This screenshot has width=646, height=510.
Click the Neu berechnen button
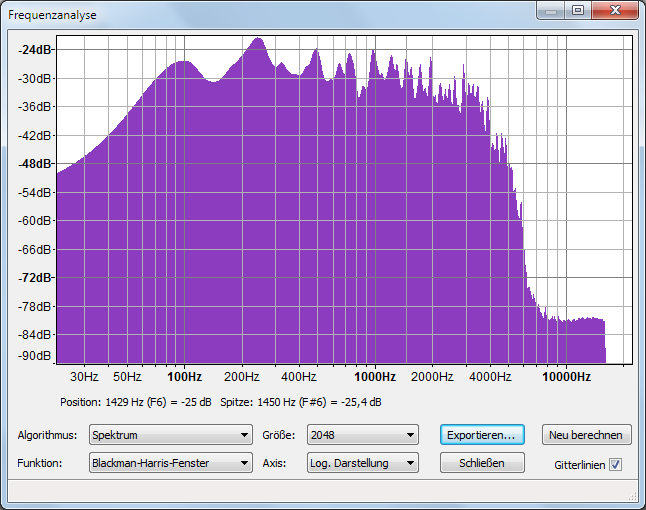click(586, 435)
